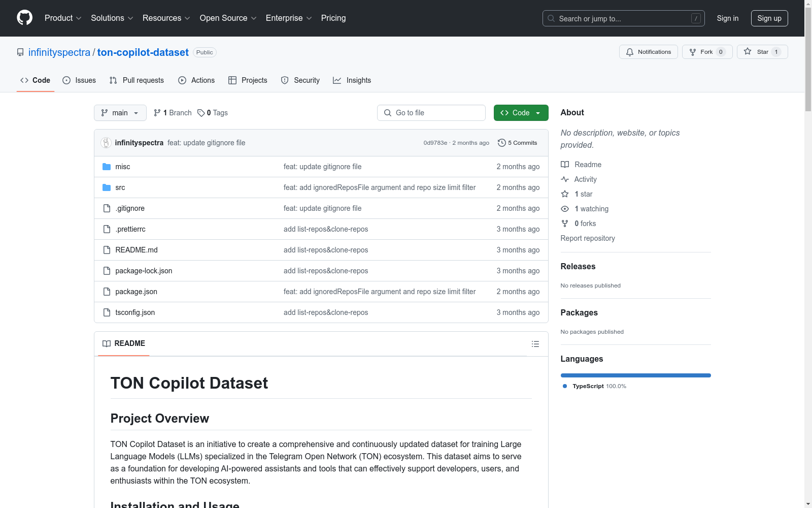Click the src folder icon
Viewport: 812px width, 508px height.
tap(107, 187)
